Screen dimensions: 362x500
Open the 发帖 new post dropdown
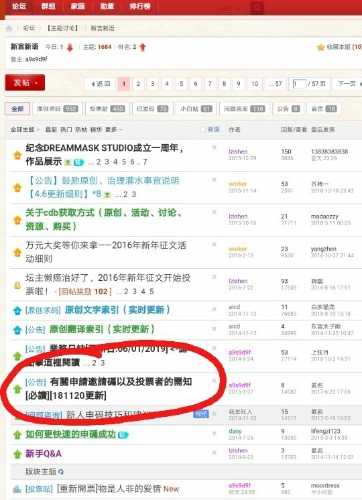coord(25,82)
